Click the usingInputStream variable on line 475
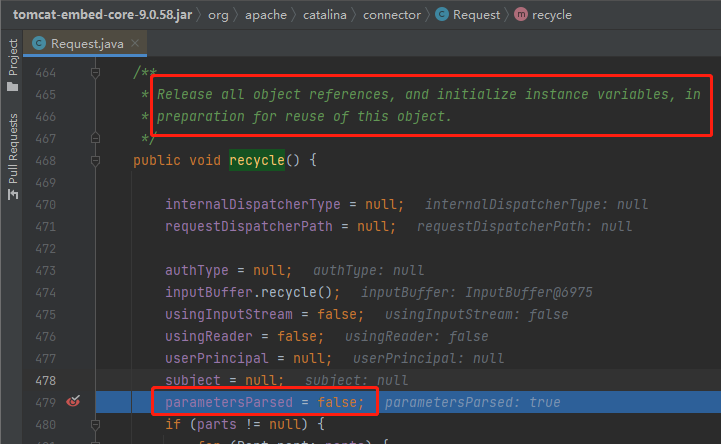This screenshot has width=721, height=444. point(229,314)
